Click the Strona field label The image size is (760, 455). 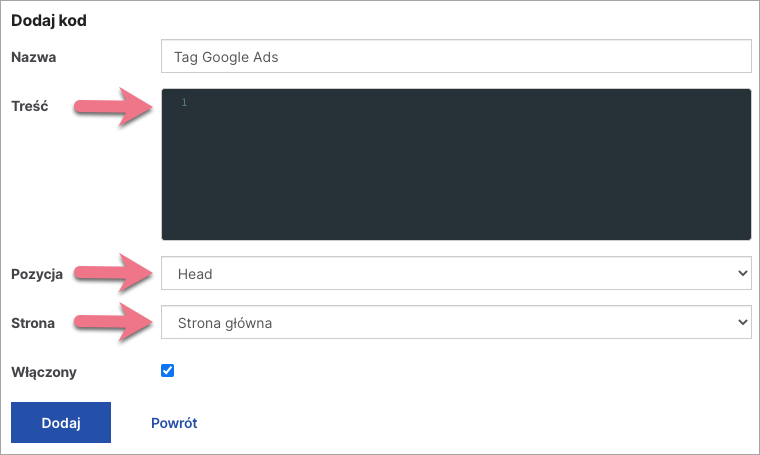click(x=33, y=323)
